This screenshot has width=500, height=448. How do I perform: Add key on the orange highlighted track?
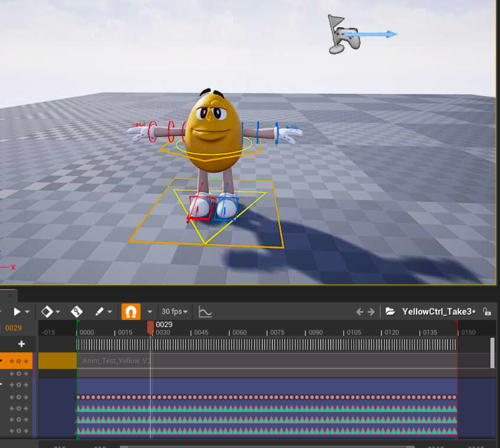pyautogui.click(x=19, y=361)
